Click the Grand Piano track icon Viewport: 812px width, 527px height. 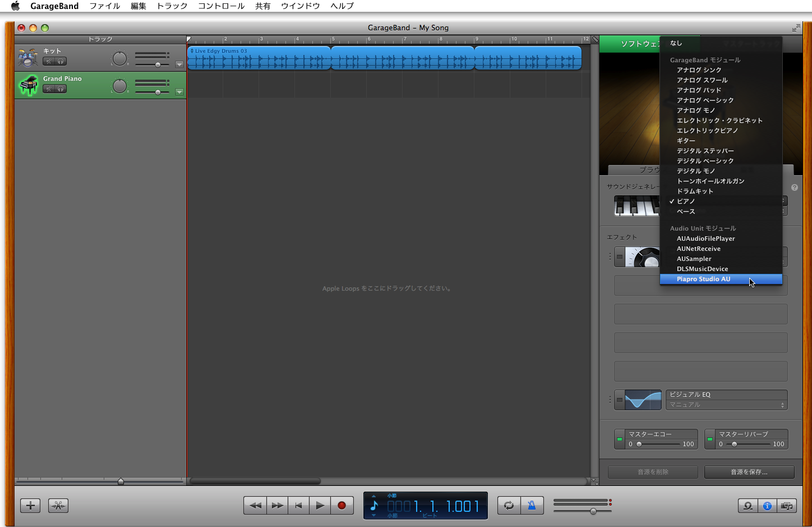tap(28, 85)
